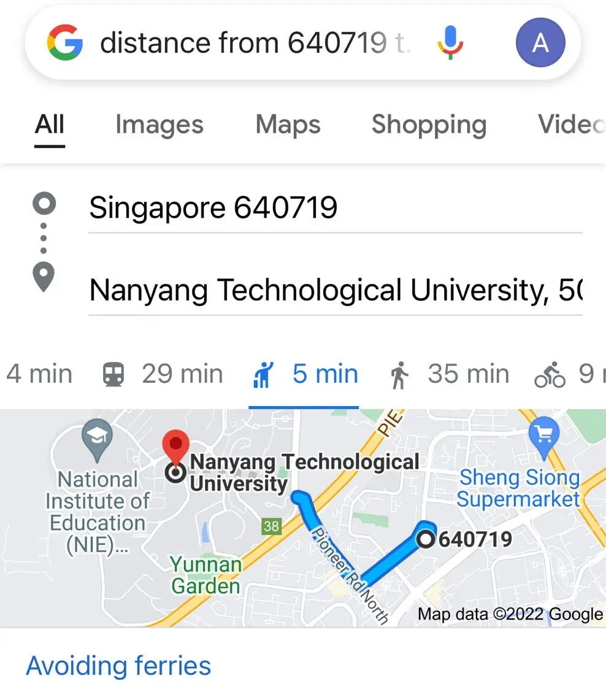Viewport: 606px width, 700px height.
Task: Activate voice search microphone icon
Action: click(450, 43)
